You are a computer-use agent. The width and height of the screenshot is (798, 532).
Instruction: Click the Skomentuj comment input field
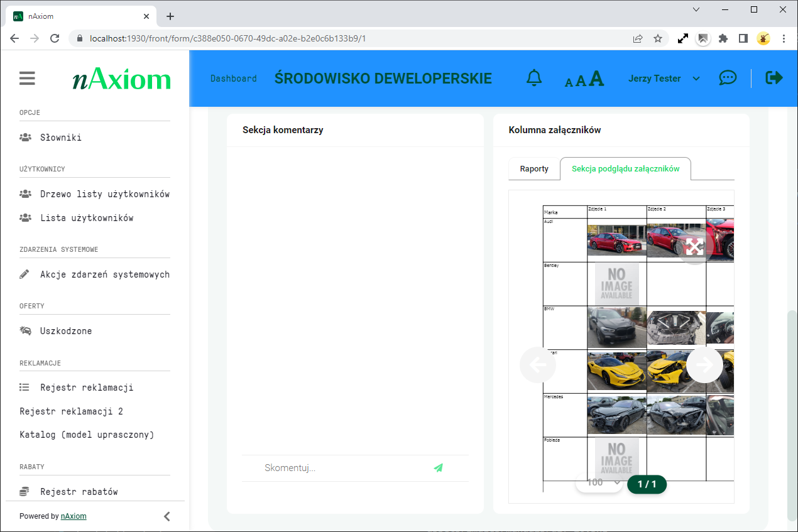click(342, 468)
